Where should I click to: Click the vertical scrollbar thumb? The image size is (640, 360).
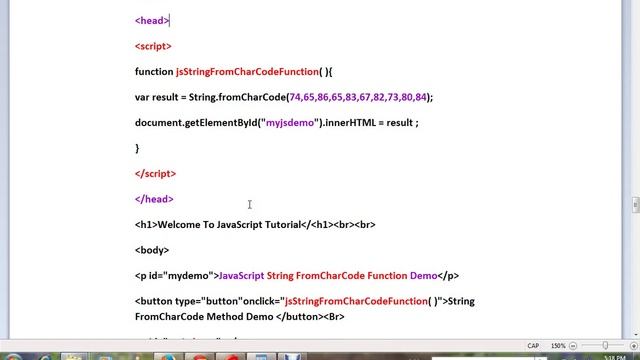coord(636,204)
